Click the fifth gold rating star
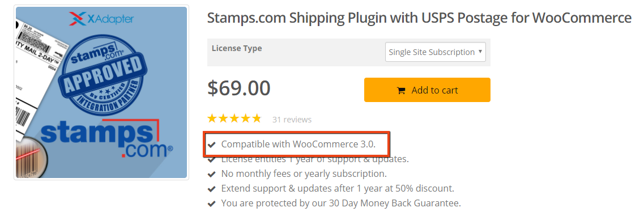Screen dimensions: 644x216 (256, 119)
